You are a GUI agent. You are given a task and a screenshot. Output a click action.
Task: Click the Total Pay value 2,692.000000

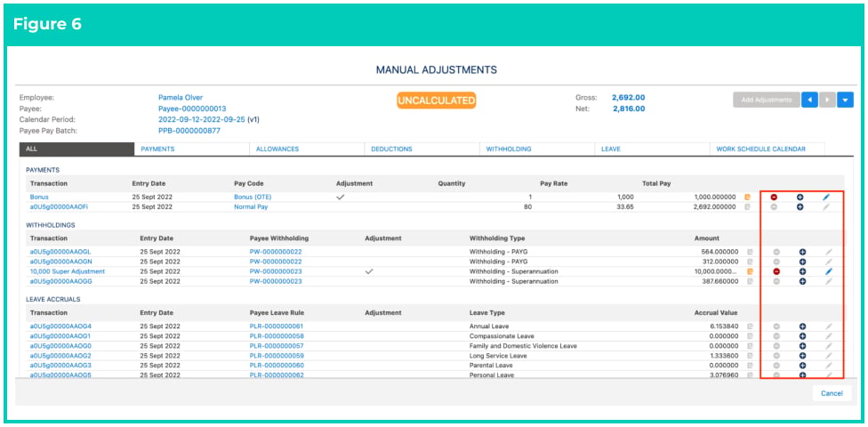(x=715, y=207)
